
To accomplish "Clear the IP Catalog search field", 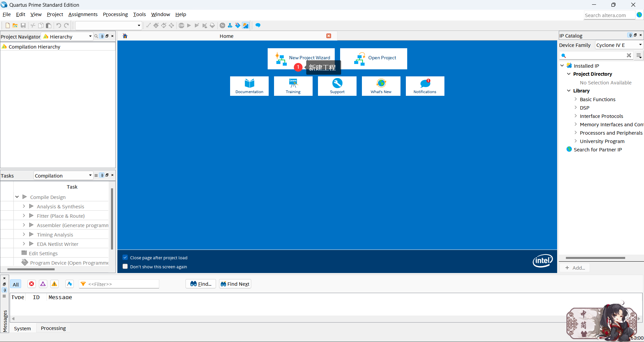I will click(x=629, y=56).
